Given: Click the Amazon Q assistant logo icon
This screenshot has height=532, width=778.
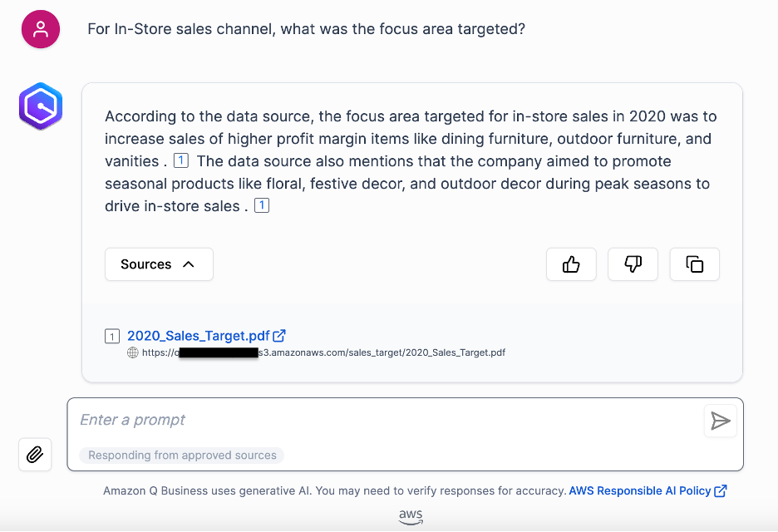Looking at the screenshot, I should click(x=41, y=106).
